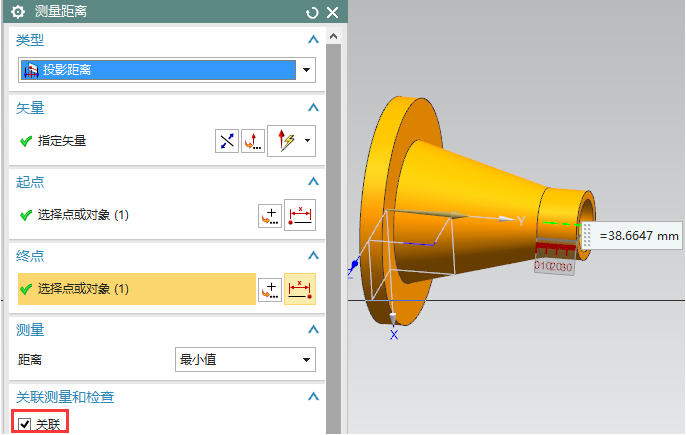Image resolution: width=686 pixels, height=435 pixels.
Task: Open point dialog icon in 终点 section
Action: point(269,289)
